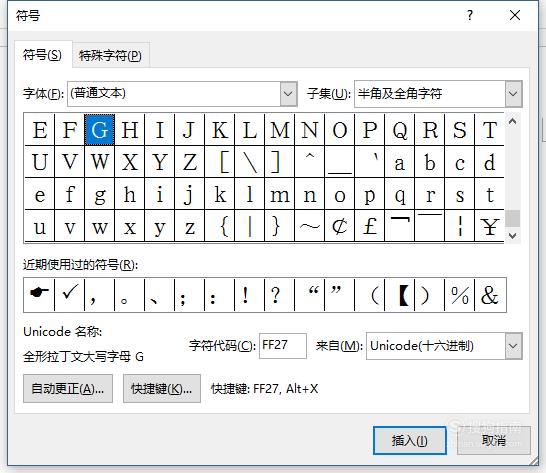Select recently used pointing hand symbol
546x473 pixels.
[39, 295]
